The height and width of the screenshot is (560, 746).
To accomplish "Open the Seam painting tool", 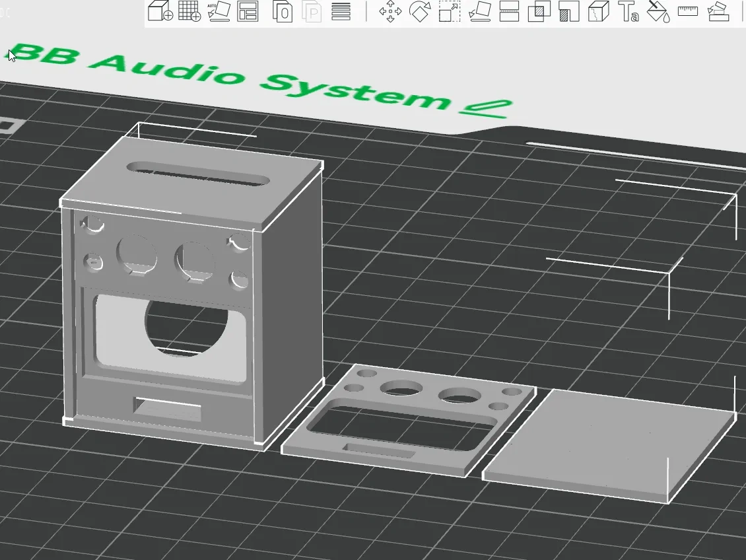I will [x=599, y=11].
